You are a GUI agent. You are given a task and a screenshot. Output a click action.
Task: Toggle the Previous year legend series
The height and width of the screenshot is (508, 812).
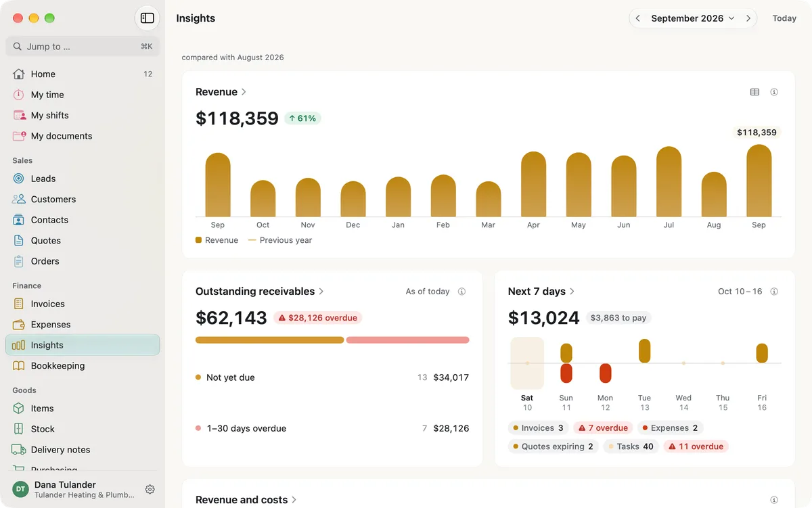click(x=280, y=240)
